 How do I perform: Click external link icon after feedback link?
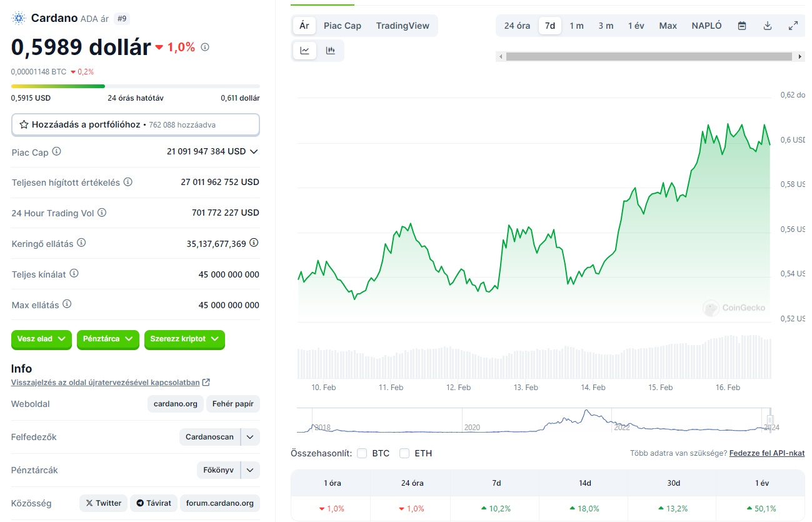point(206,383)
